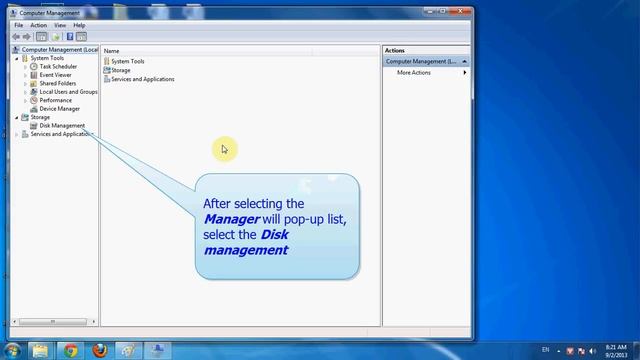Screen dimensions: 640x360
Task: Select the Storage node in the console tree
Action: (x=40, y=117)
